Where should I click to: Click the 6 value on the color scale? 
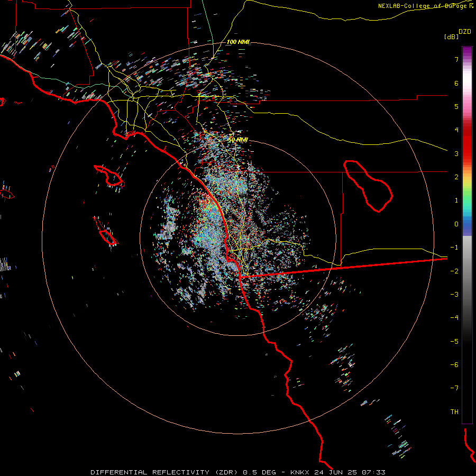click(456, 83)
